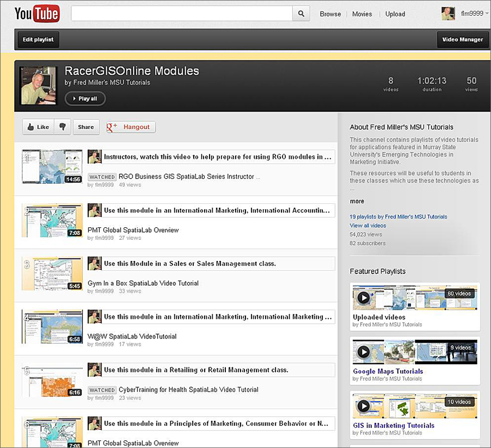Click the '50 views' playlist stat
Viewport: 491px width, 448px height.
click(471, 84)
